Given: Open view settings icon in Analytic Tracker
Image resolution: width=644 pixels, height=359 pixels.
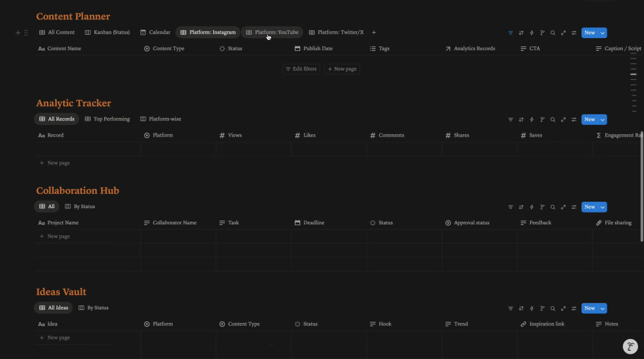Looking at the screenshot, I should tap(574, 119).
